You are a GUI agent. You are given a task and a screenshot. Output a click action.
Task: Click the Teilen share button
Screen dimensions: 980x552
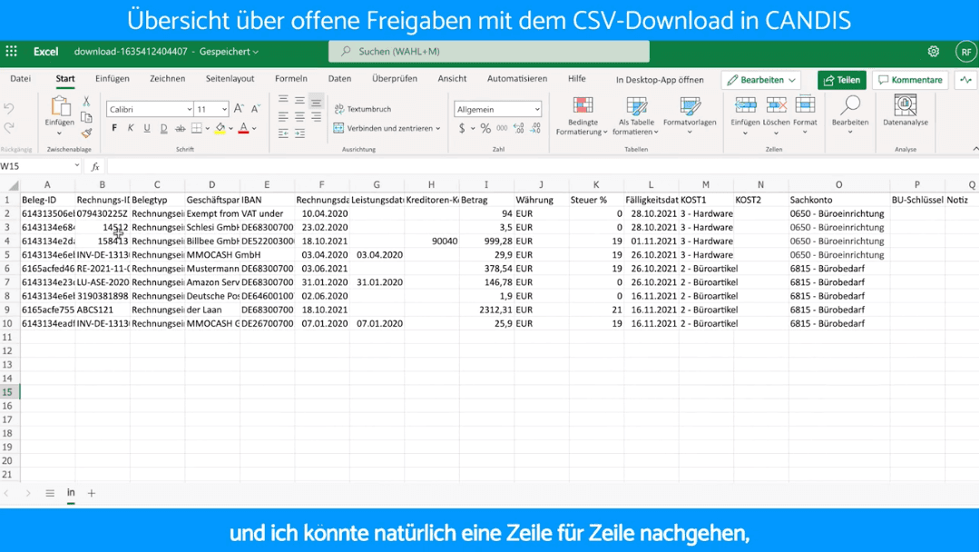coord(842,80)
